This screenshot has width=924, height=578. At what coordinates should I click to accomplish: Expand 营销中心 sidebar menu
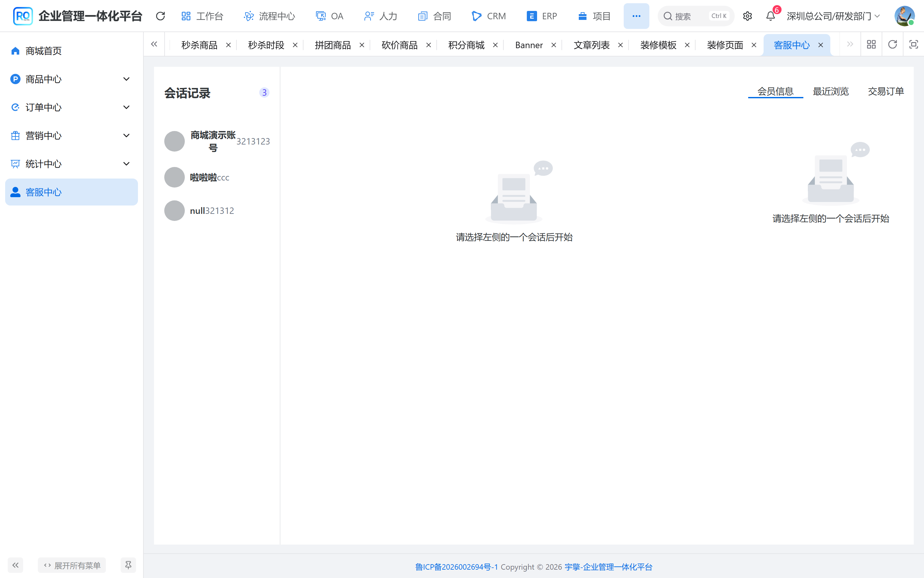[x=72, y=136]
